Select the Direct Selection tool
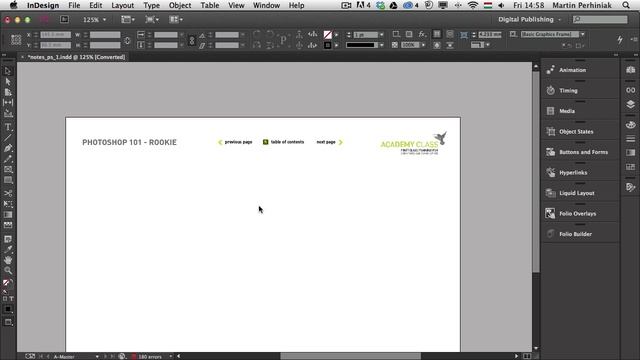 point(8,82)
